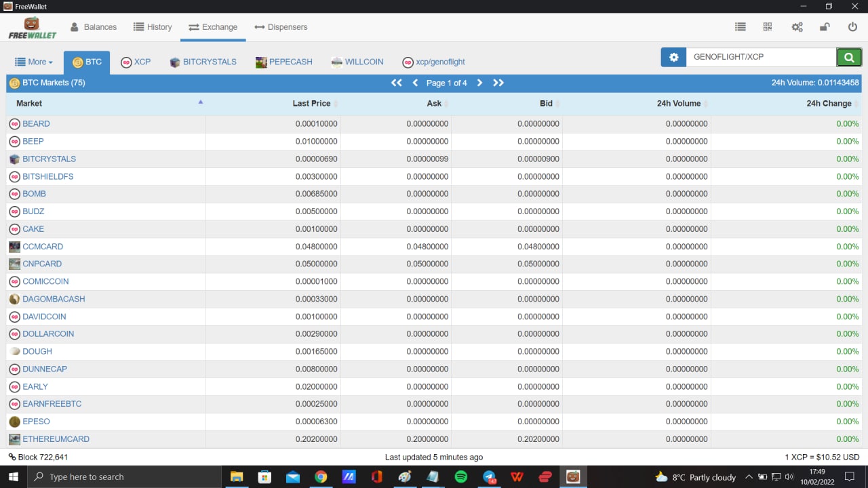Screen dimensions: 868x488
Task: Click the market settings gear button
Action: click(x=673, y=58)
